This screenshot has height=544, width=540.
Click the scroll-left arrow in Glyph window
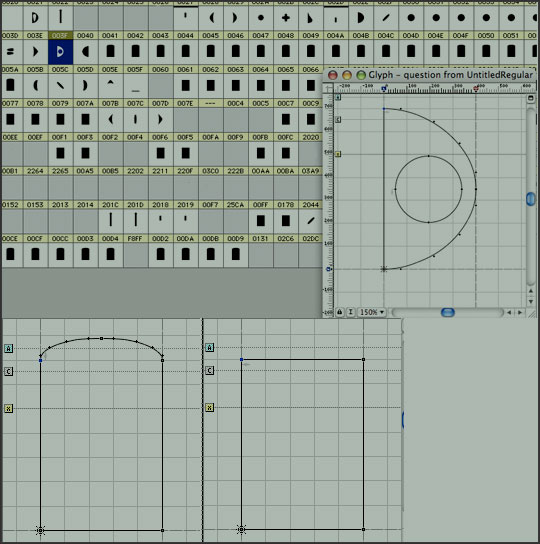click(509, 312)
